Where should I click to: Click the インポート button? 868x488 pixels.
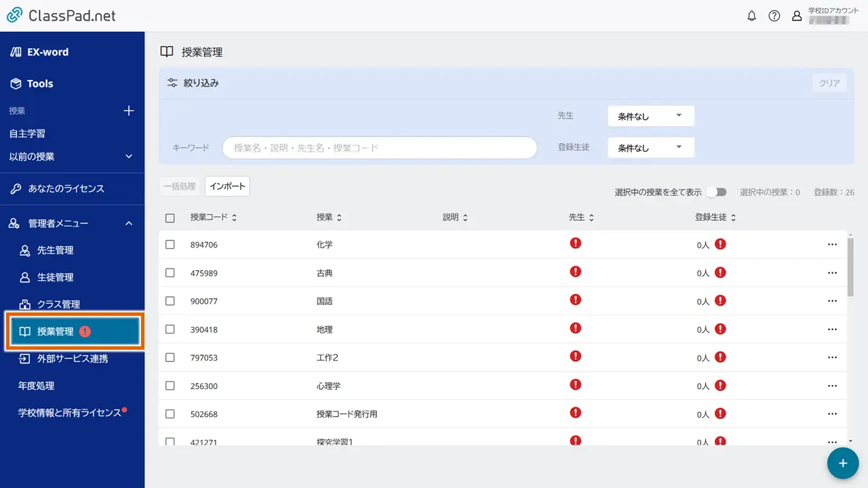(x=227, y=186)
